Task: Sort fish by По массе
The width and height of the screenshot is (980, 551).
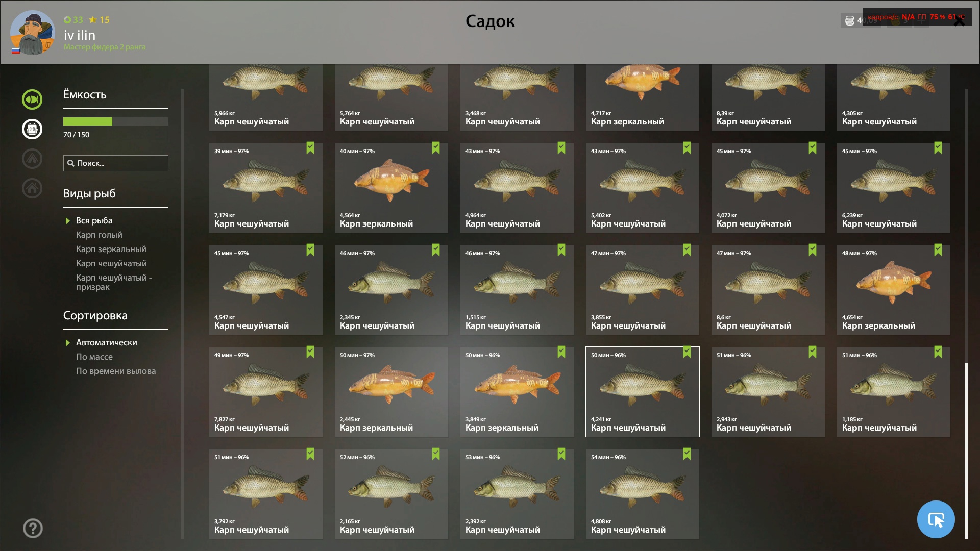Action: coord(94,357)
